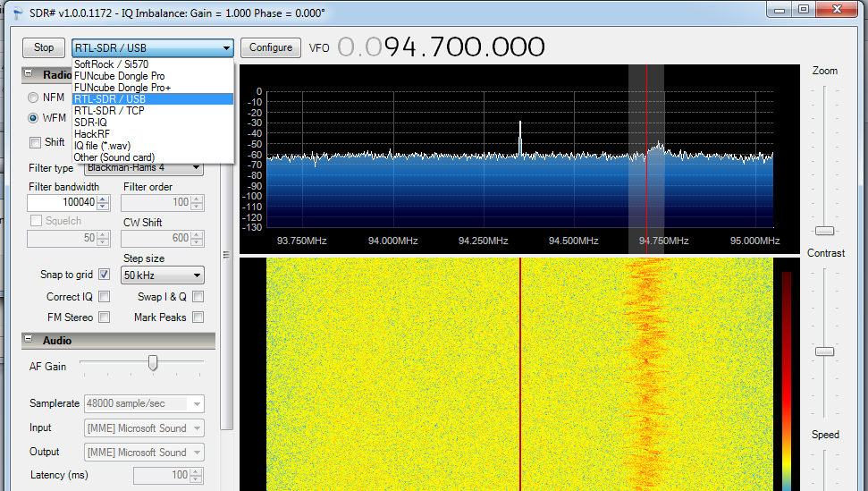The width and height of the screenshot is (868, 491).
Task: Click the Speed slider label
Action: tap(825, 435)
